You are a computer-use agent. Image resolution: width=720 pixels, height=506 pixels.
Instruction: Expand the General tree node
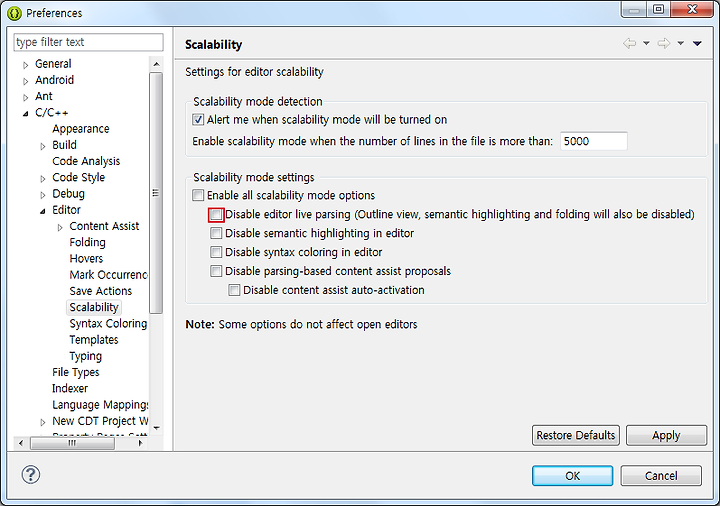click(x=26, y=65)
